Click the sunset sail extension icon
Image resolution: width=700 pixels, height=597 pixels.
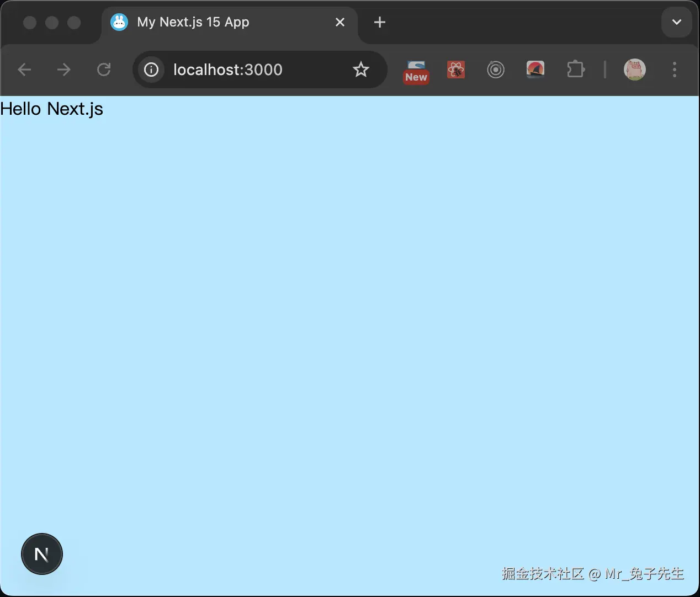coord(535,70)
